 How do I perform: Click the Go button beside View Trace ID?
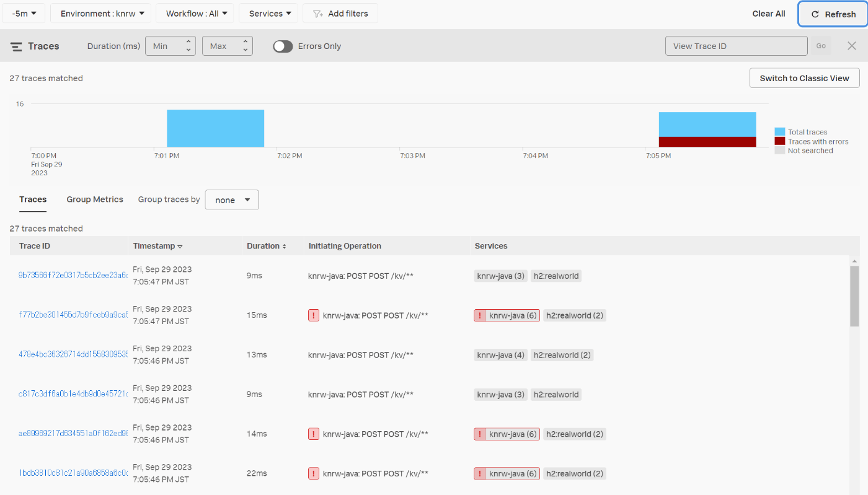click(821, 46)
